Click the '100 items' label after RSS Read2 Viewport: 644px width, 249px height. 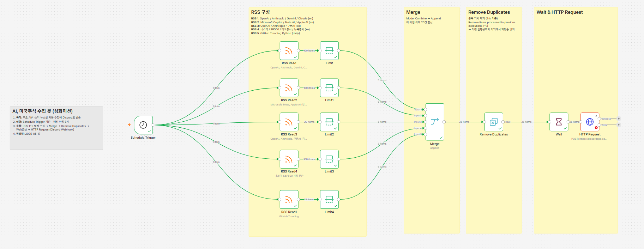[x=309, y=88]
